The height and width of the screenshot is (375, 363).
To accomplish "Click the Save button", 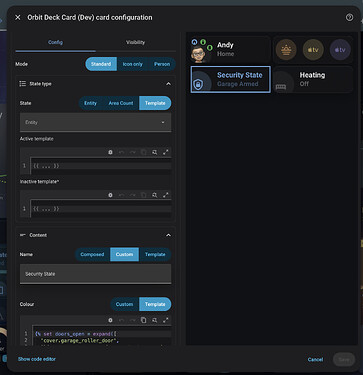I will point(344,360).
